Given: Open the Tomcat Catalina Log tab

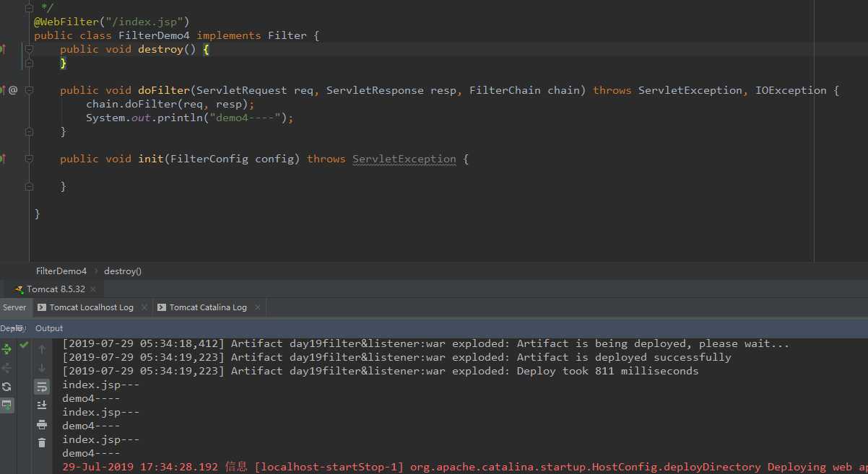Looking at the screenshot, I should 208,307.
